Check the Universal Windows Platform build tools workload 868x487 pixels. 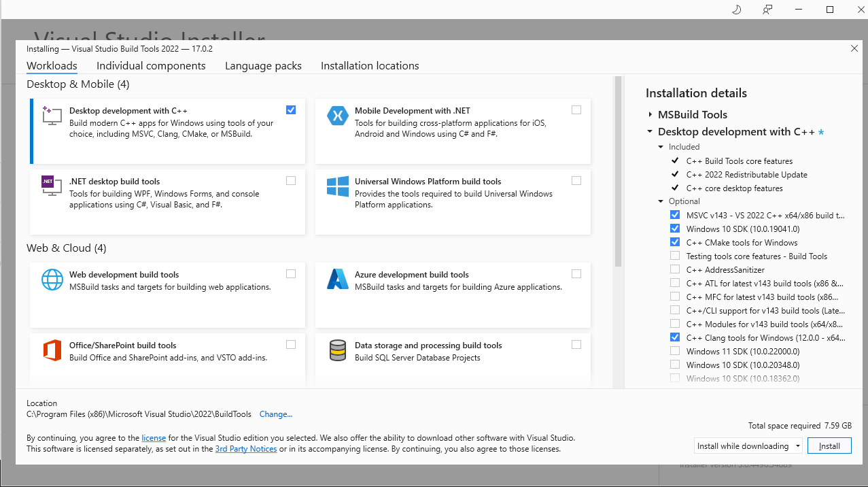pyautogui.click(x=576, y=181)
